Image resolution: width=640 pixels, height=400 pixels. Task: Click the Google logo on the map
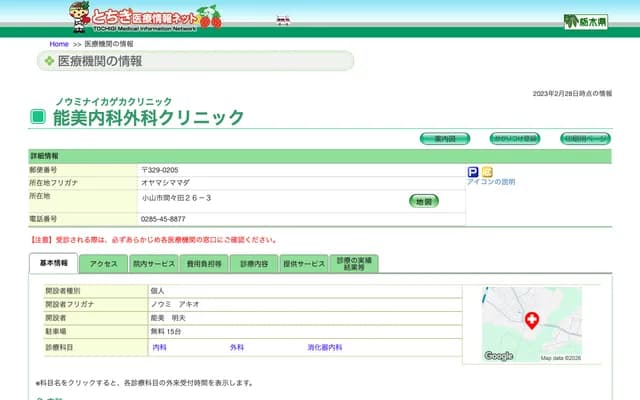click(x=498, y=356)
